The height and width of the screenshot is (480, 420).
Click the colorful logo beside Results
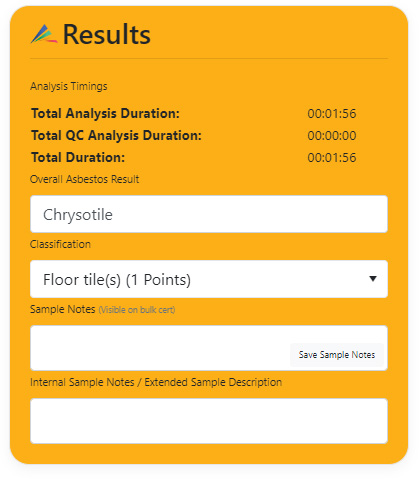coord(44,34)
